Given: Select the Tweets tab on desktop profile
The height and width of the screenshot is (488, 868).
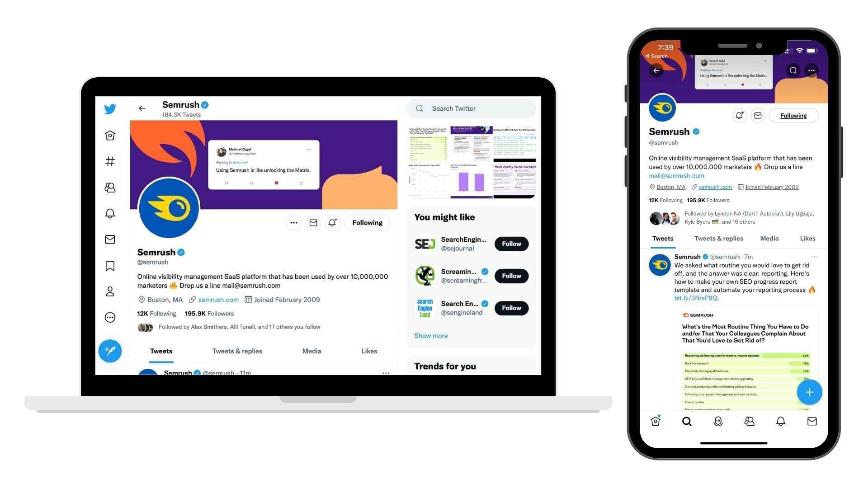Looking at the screenshot, I should click(x=161, y=351).
